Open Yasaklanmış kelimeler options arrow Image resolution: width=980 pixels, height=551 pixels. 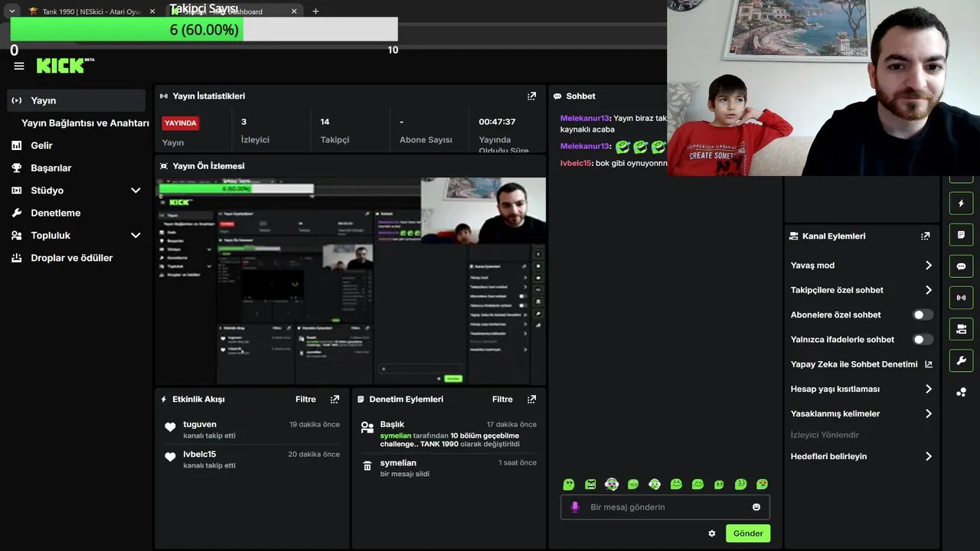pos(929,413)
